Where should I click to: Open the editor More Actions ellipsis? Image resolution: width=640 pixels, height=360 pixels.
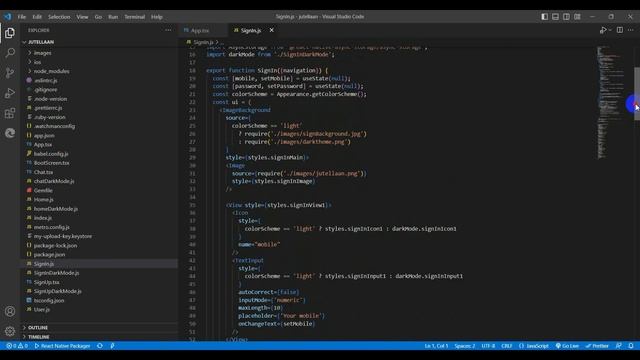click(631, 30)
